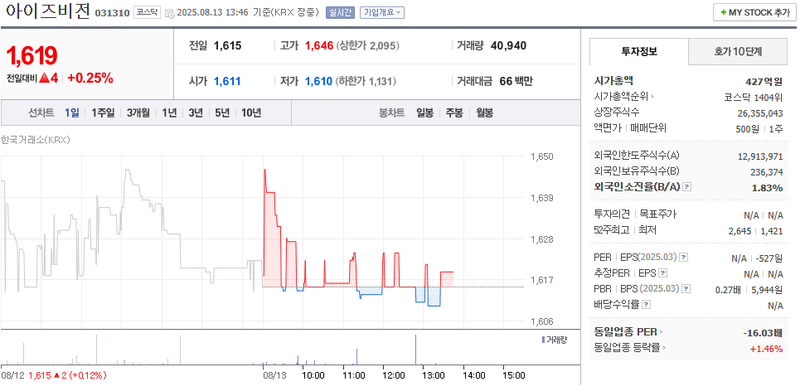Viewport: 800px width, 385px height.
Task: Select the 5년 line chart period
Action: 222,113
